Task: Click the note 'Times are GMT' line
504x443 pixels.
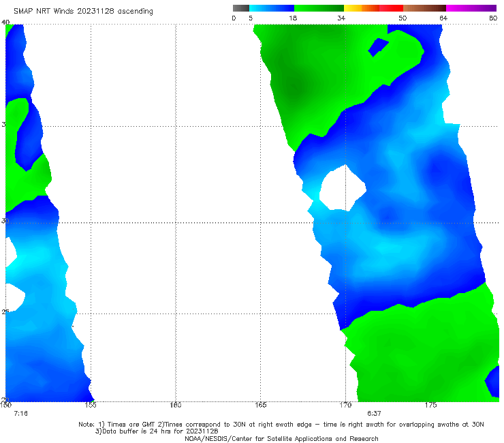Action: click(281, 425)
